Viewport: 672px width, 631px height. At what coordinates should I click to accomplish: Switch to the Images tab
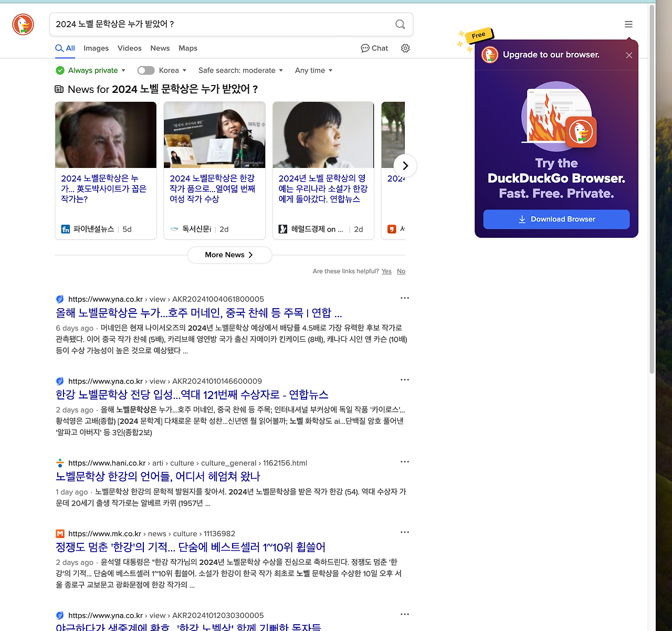(x=96, y=48)
